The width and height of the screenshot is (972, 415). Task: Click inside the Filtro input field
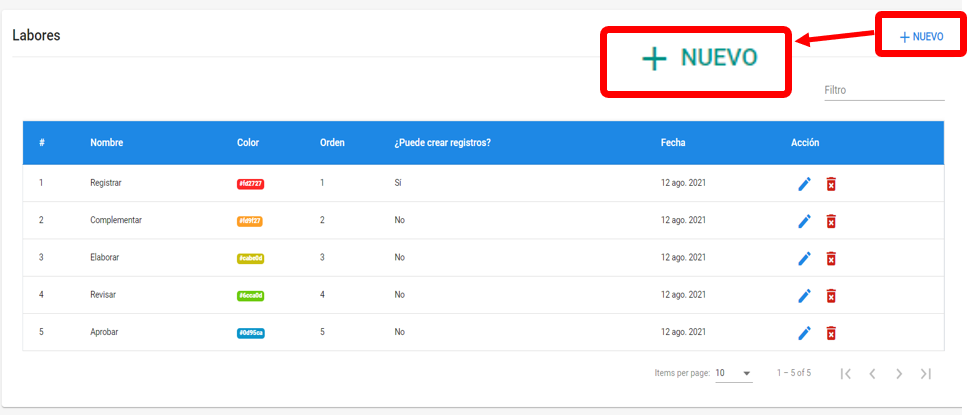tap(883, 90)
